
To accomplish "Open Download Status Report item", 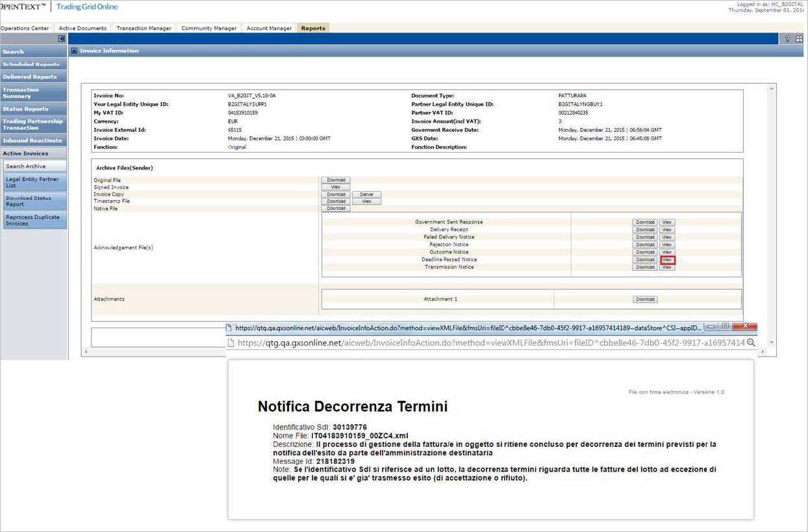I will (34, 201).
